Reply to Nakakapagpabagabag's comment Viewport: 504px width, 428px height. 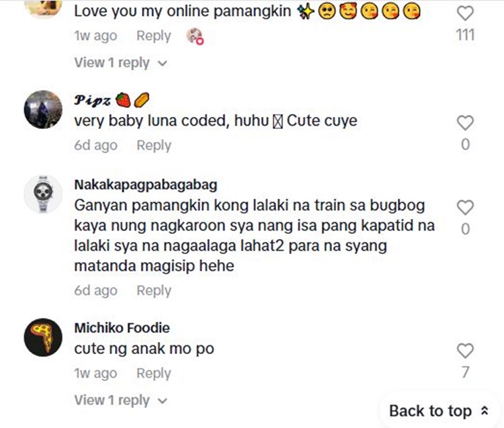click(154, 290)
